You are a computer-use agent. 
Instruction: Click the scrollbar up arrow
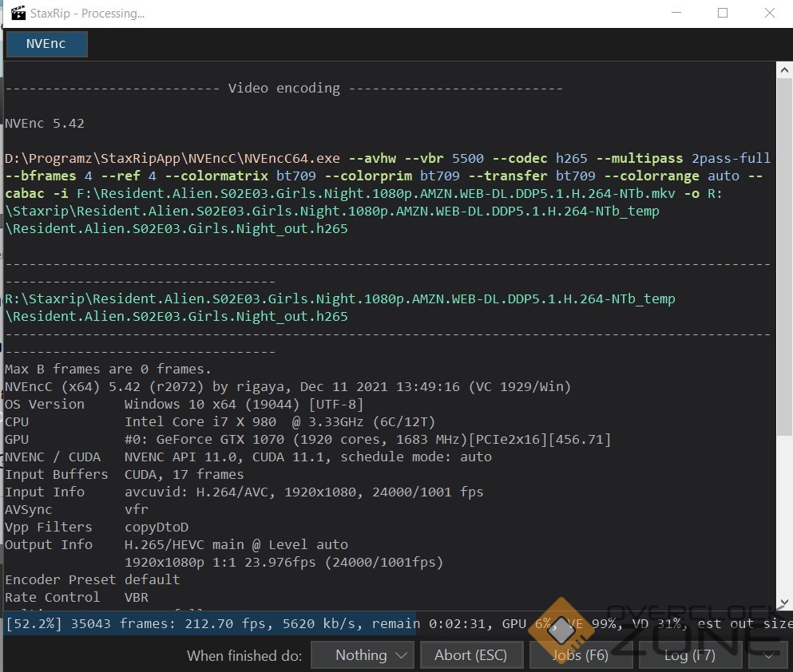tap(784, 70)
